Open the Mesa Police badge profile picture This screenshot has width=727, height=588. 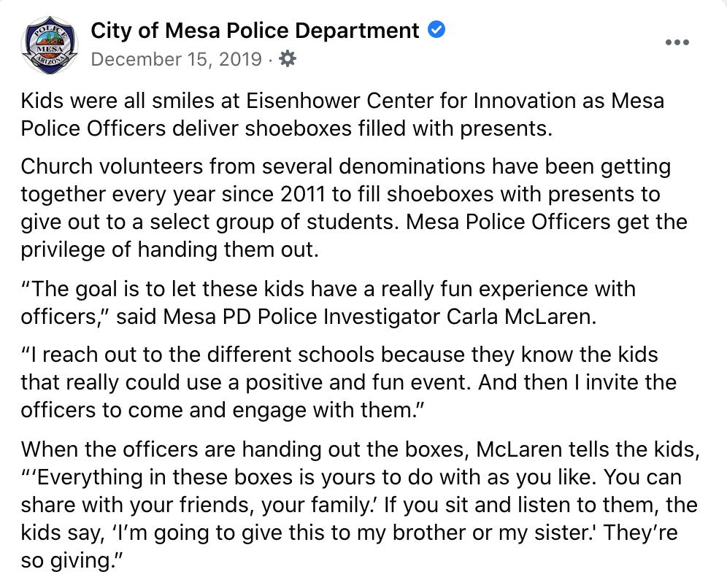(49, 45)
